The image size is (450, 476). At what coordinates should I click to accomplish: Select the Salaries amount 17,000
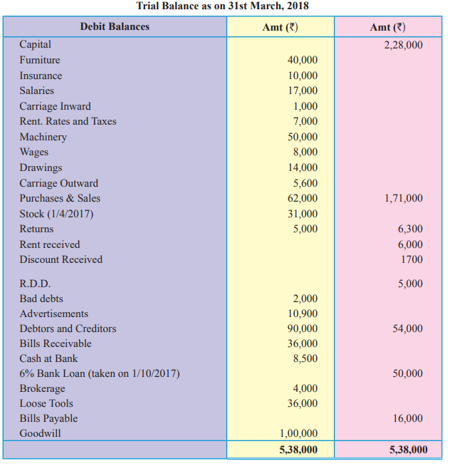coord(303,90)
